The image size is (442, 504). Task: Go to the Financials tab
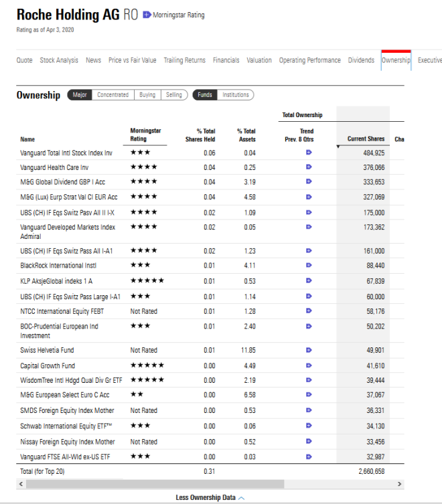coord(226,60)
